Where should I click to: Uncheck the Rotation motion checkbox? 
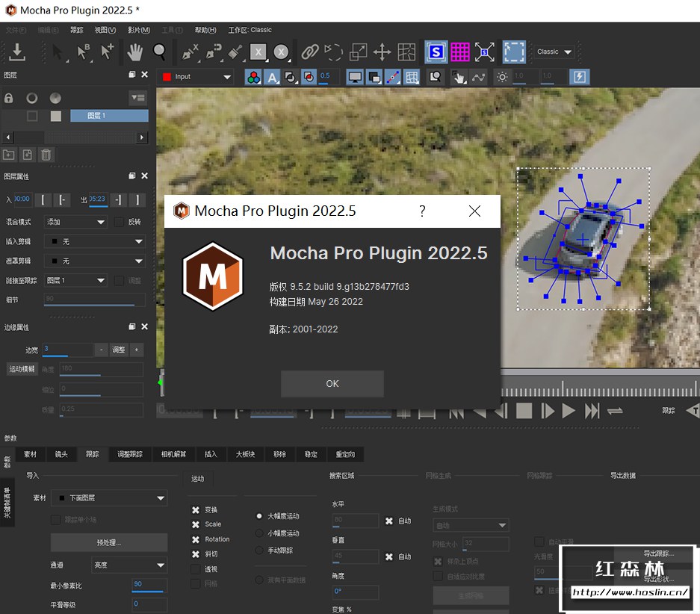tap(196, 539)
